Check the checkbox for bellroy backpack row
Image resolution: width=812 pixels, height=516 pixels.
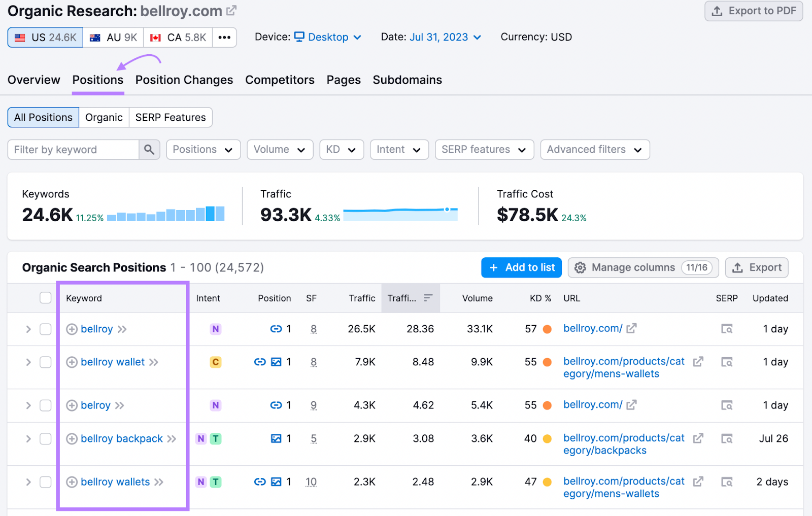pos(45,438)
